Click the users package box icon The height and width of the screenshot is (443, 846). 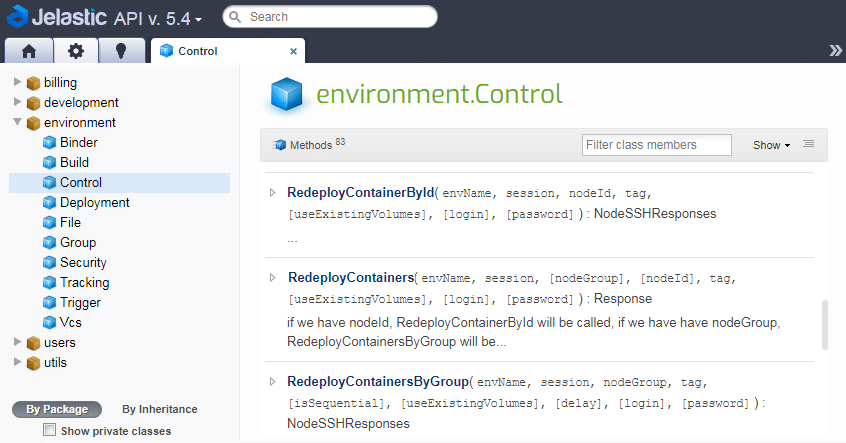[33, 343]
